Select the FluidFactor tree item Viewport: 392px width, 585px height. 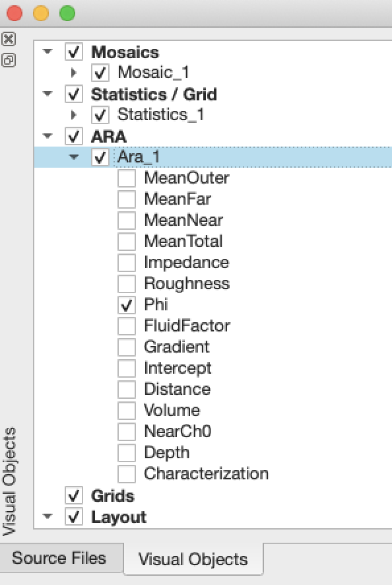pos(187,326)
